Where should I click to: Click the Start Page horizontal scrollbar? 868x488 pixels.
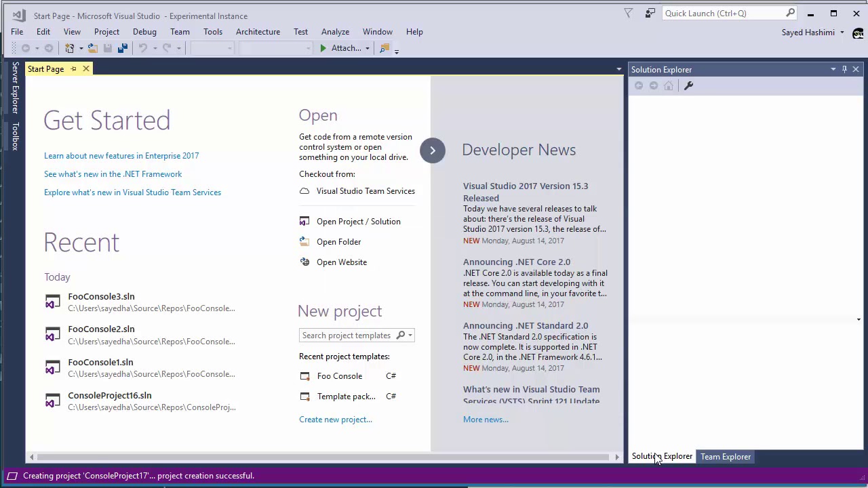[x=324, y=457]
